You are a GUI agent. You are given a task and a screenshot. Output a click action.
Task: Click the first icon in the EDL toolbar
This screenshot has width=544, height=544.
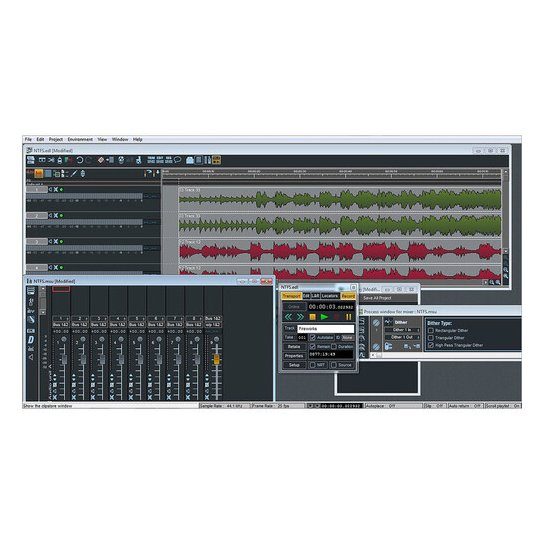tap(31, 160)
